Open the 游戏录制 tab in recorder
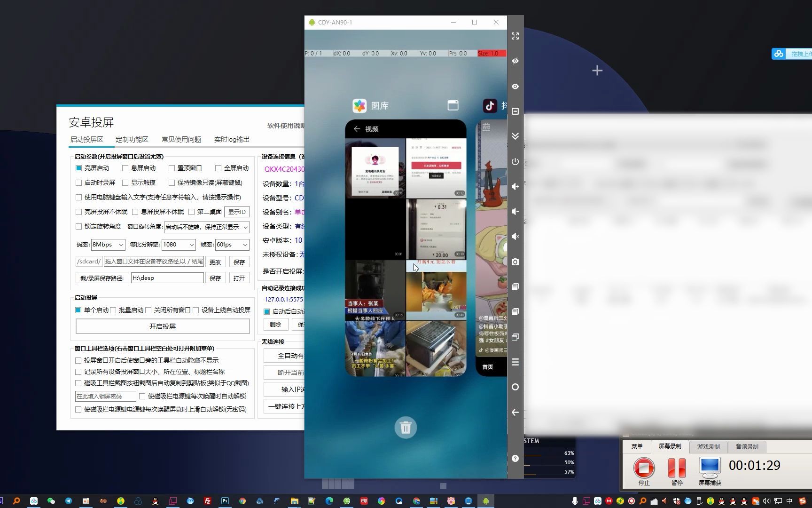This screenshot has height=508, width=812. tap(708, 447)
